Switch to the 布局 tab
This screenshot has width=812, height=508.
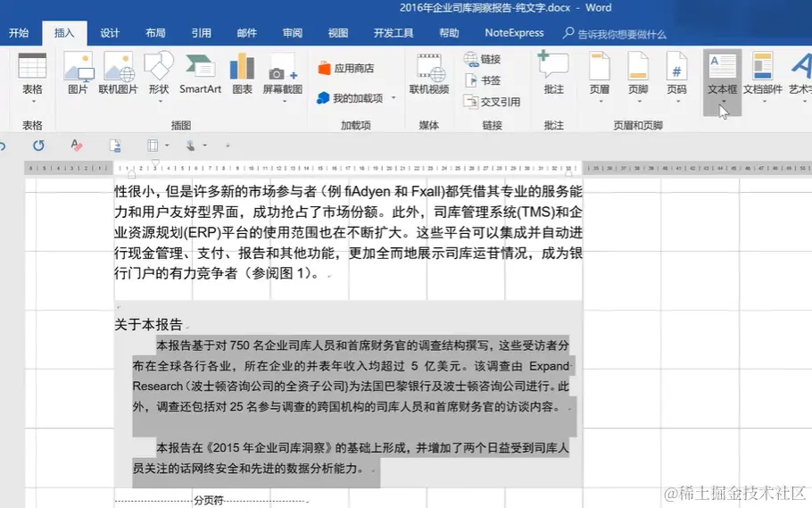[155, 33]
